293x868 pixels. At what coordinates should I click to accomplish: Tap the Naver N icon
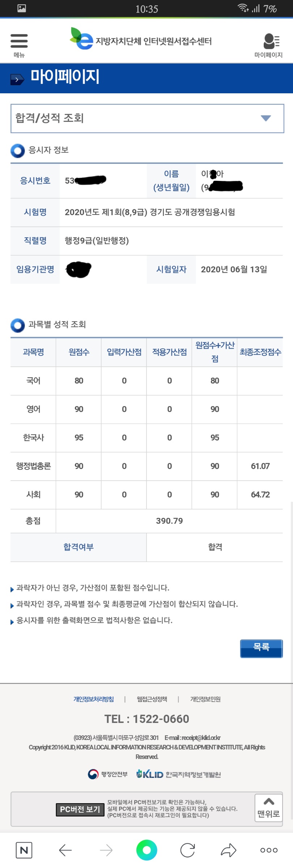tap(24, 850)
